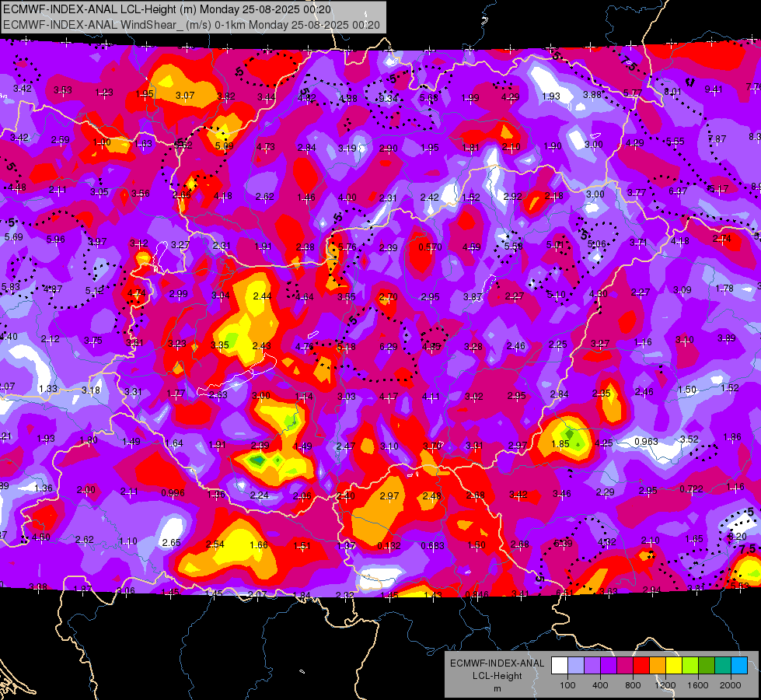The image size is (761, 700).
Task: Click the wind shear value 4.25
Action: pos(604,443)
